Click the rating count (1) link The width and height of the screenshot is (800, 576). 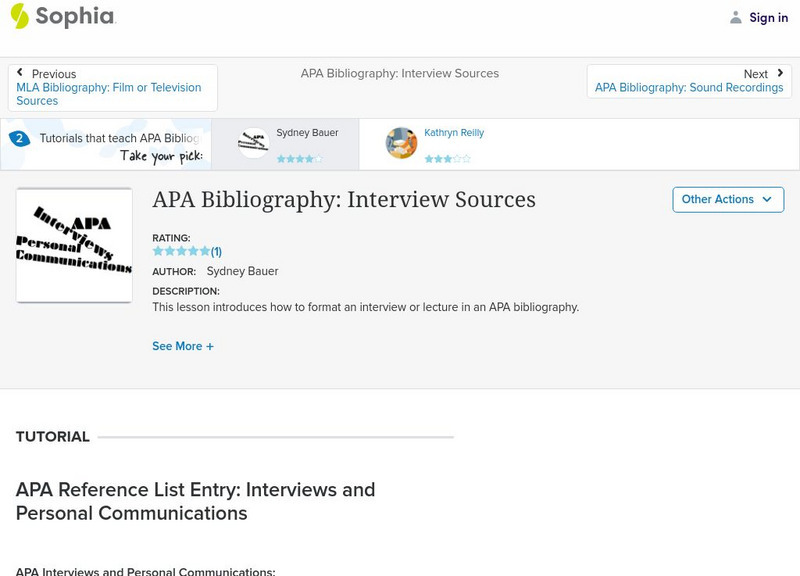point(216,252)
